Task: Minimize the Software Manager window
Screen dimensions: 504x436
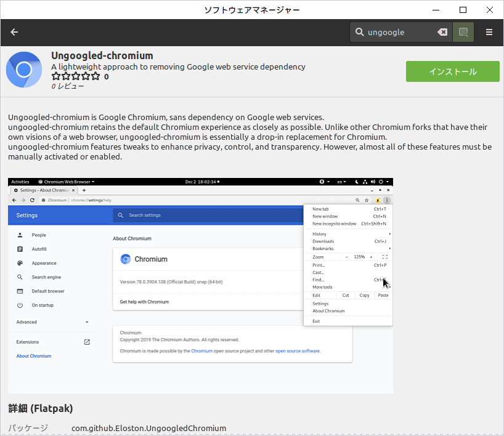Action: [436, 10]
